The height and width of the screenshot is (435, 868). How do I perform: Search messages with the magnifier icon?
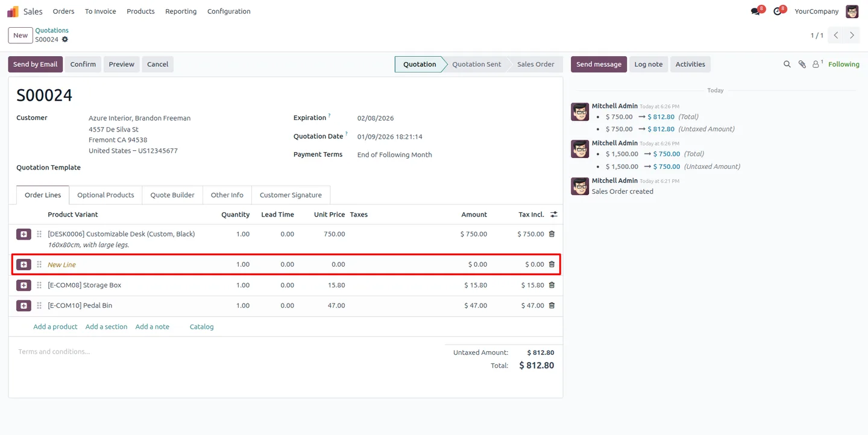787,64
